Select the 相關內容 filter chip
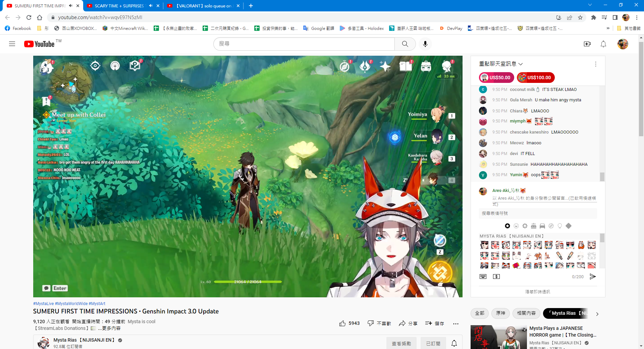 tap(526, 313)
